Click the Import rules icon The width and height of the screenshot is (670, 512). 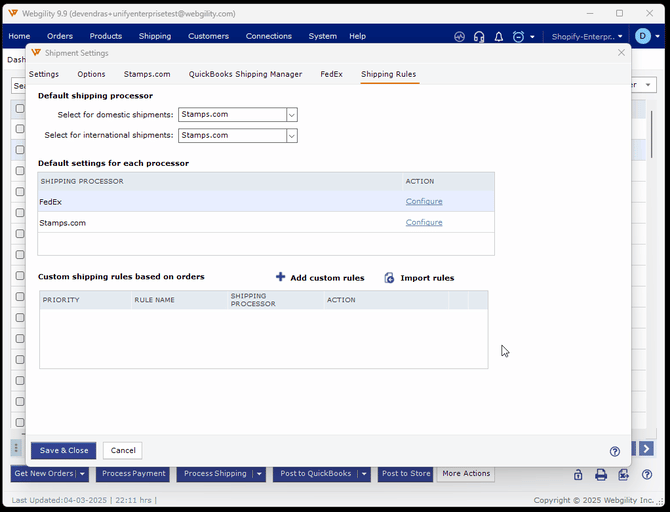pos(389,278)
